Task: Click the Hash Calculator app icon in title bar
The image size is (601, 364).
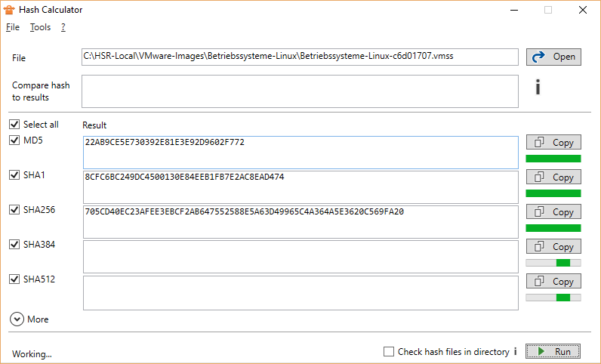Action: pyautogui.click(x=9, y=10)
